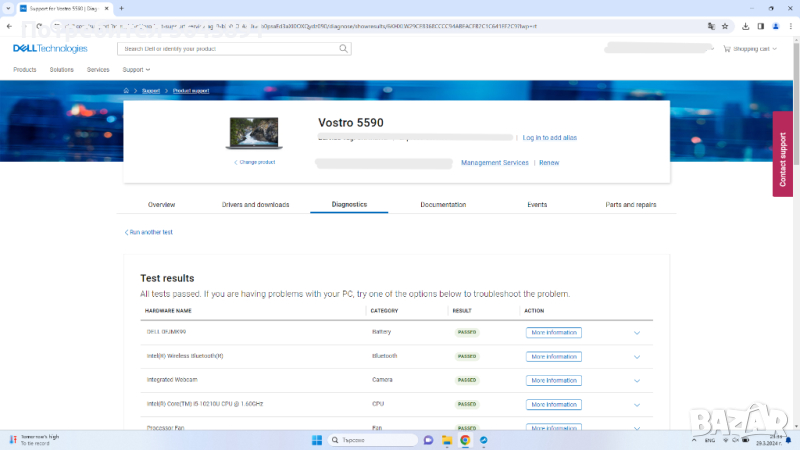
Task: Expand the Battery test result row
Action: point(637,333)
